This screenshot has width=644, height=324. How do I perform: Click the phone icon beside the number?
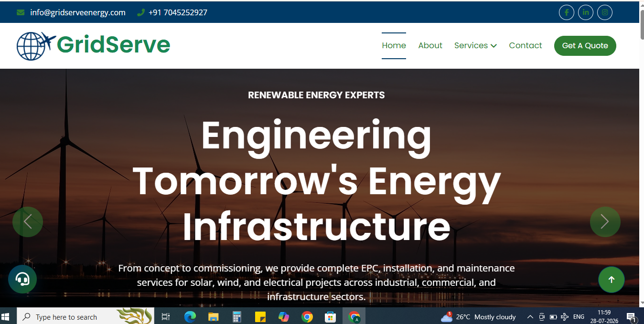pyautogui.click(x=141, y=12)
